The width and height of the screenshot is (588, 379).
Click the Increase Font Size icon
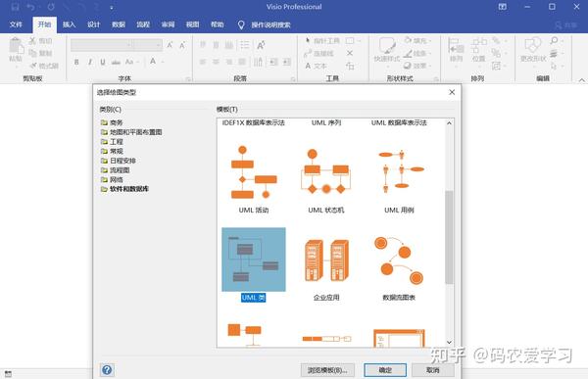(170, 45)
